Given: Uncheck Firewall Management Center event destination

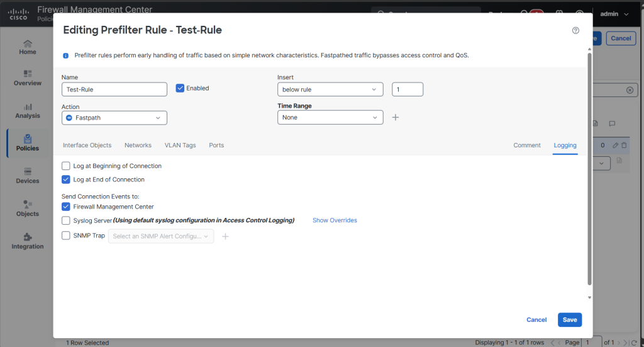Looking at the screenshot, I should (x=65, y=207).
